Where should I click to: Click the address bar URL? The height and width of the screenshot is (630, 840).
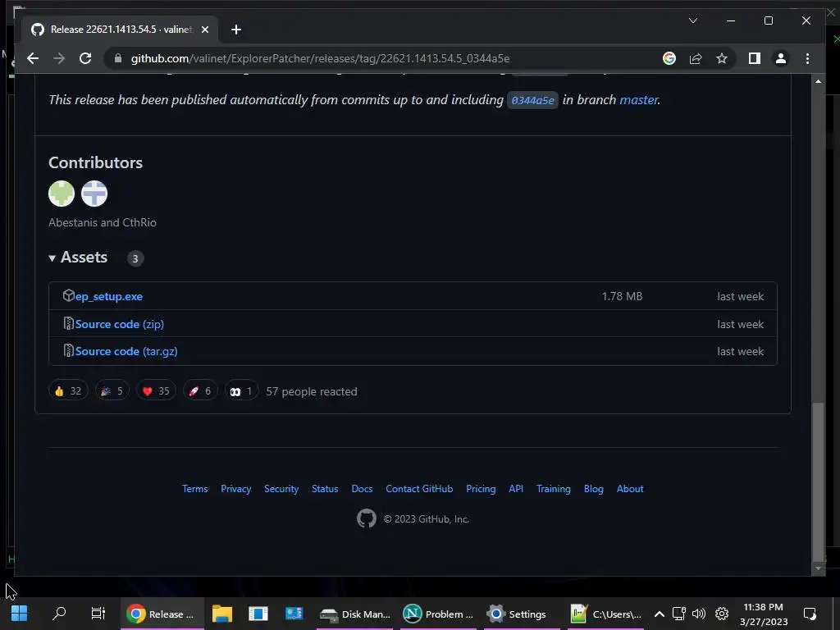pos(320,58)
